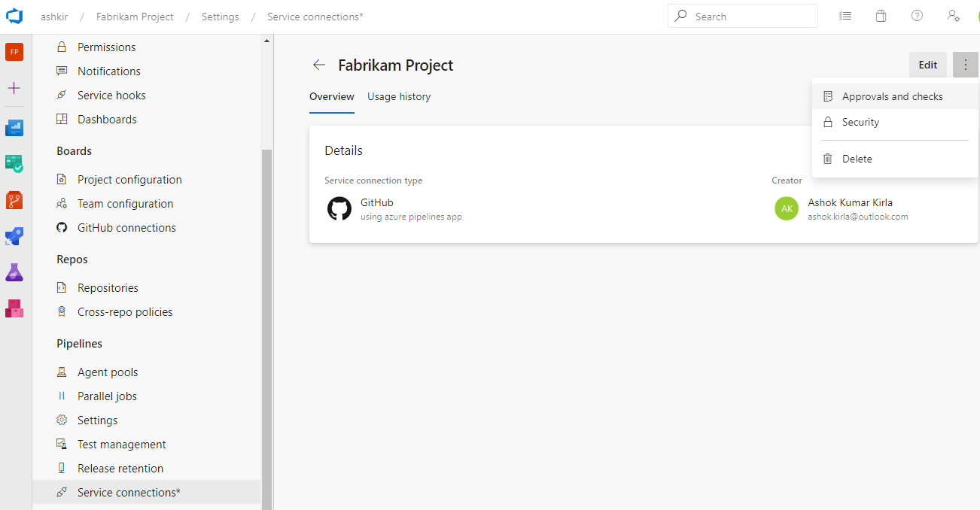980x510 pixels.
Task: Select the Overview tab
Action: pos(331,96)
